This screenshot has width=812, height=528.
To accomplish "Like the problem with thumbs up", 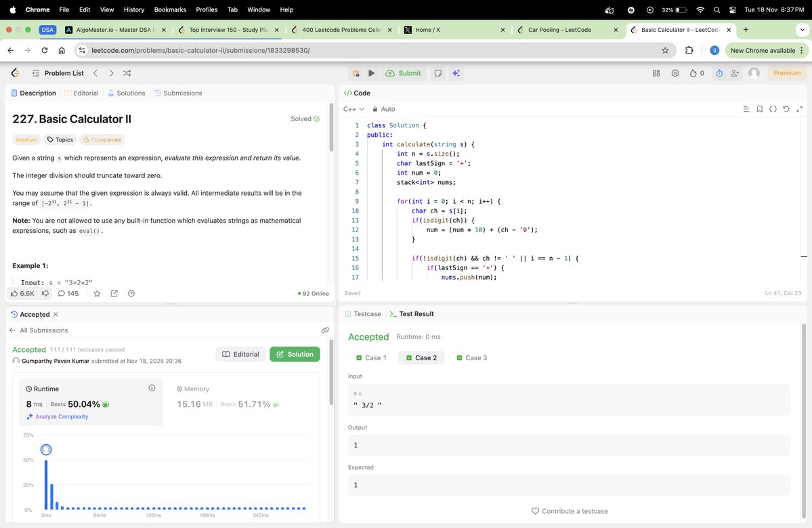I will (22, 294).
